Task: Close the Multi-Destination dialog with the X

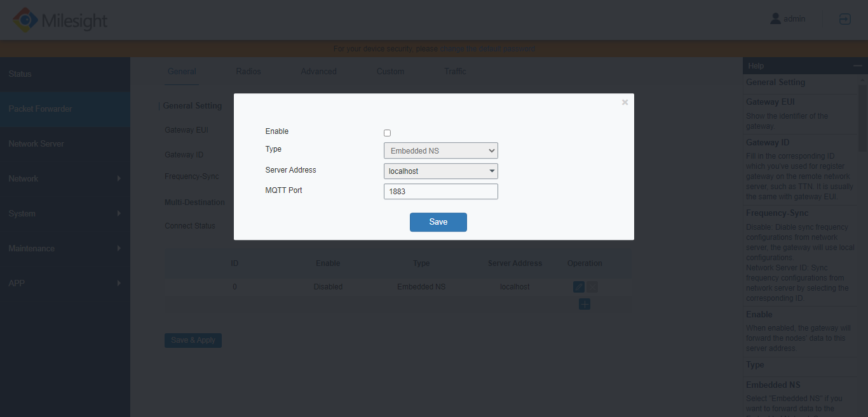Action: click(625, 102)
